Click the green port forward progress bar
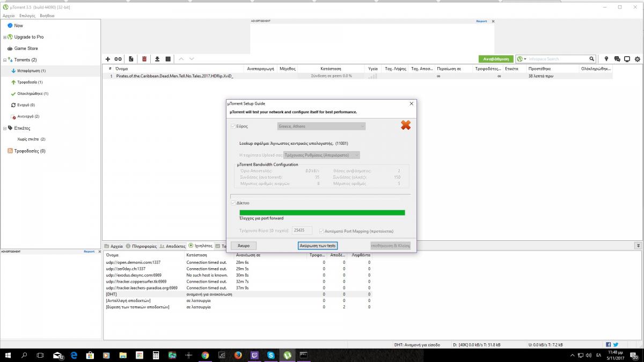Viewport: 644px width, 362px height. pyautogui.click(x=322, y=213)
